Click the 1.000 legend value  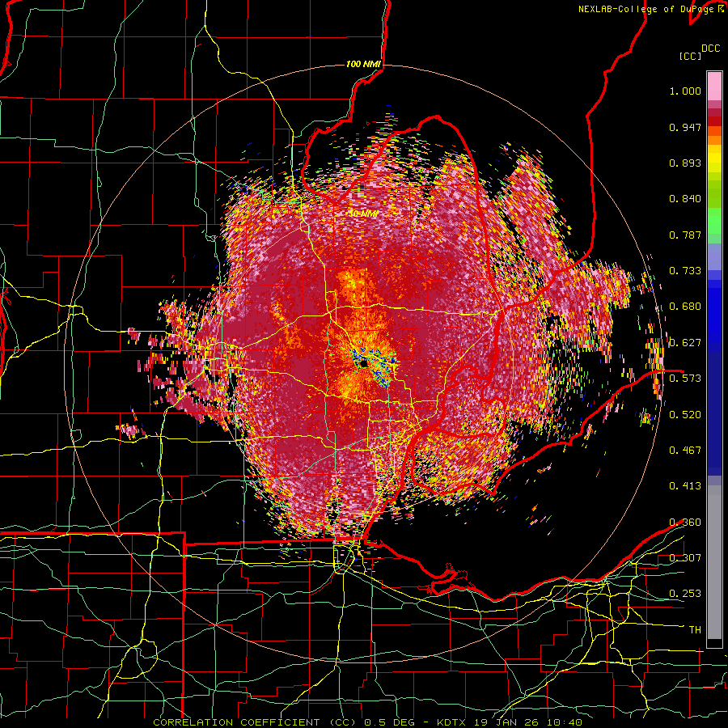point(685,91)
